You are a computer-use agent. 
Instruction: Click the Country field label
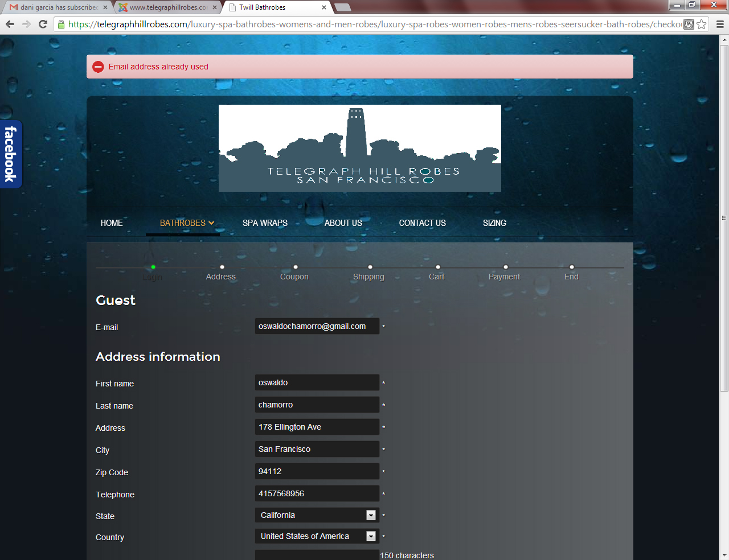(x=110, y=537)
